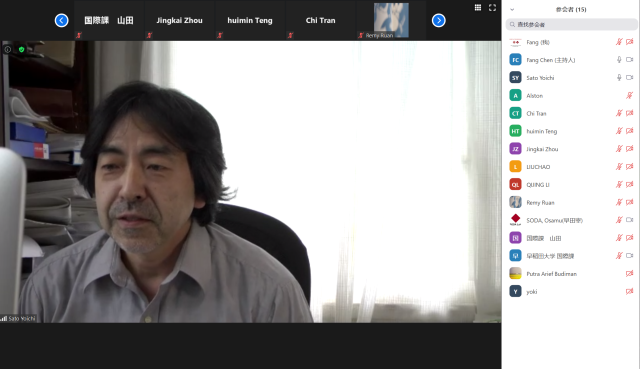Click the participant name LIUCHAO in the list
The image size is (640, 369).
[538, 167]
